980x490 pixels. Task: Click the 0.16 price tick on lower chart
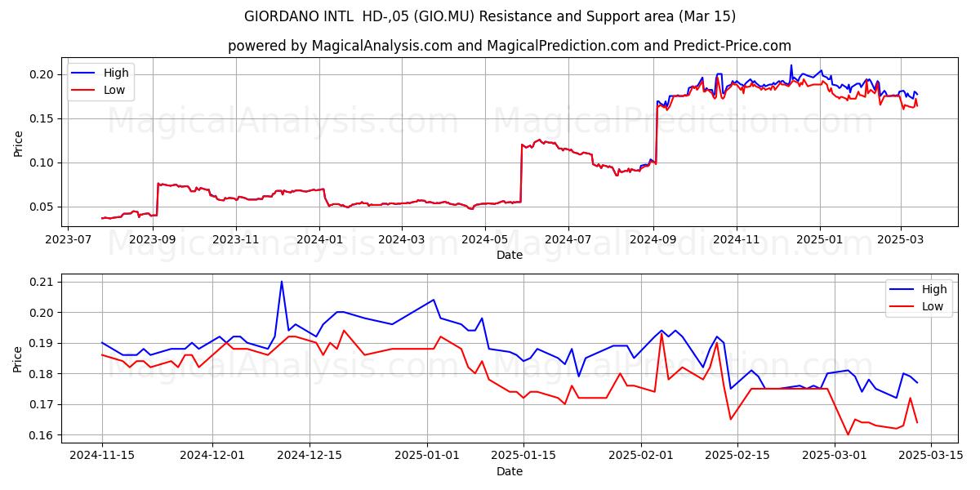point(43,435)
